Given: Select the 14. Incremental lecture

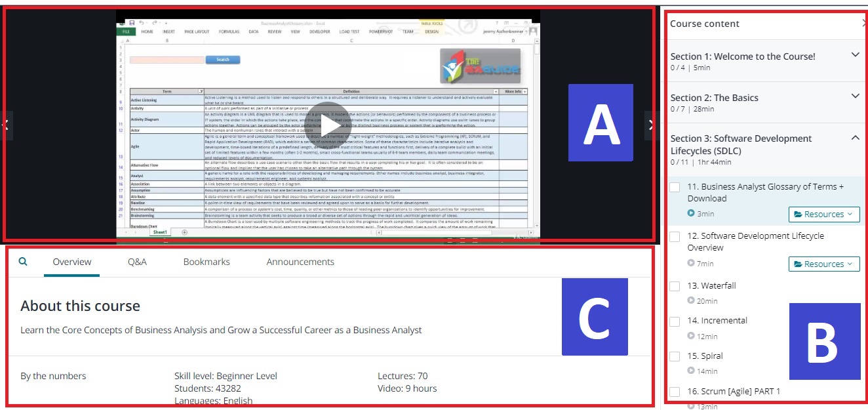Looking at the screenshot, I should [x=717, y=320].
